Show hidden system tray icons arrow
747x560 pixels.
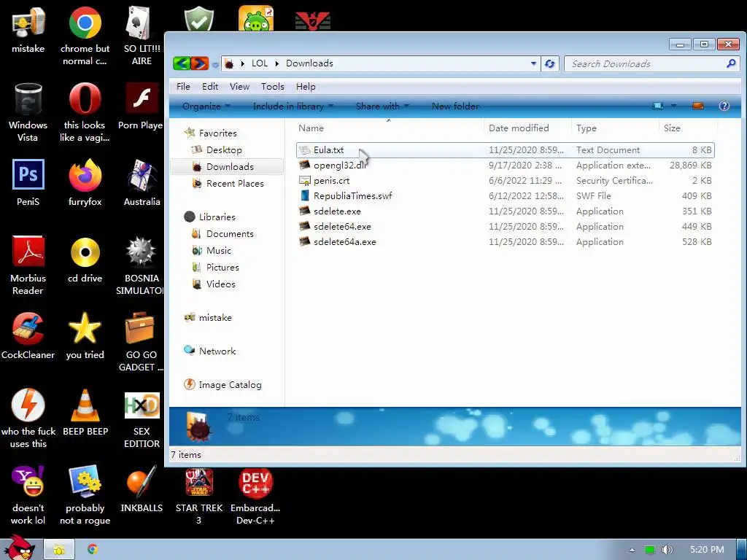[x=632, y=550]
